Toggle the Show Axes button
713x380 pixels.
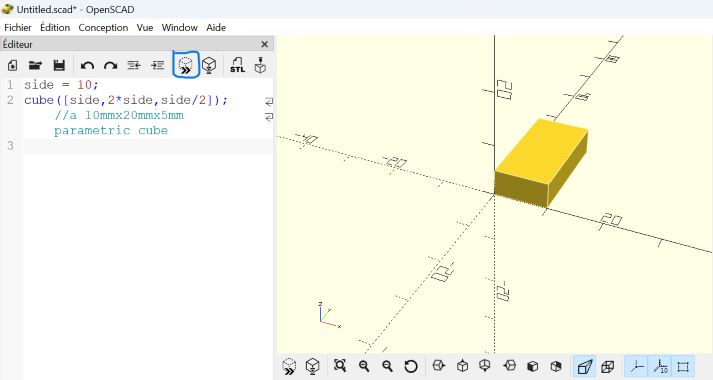pyautogui.click(x=637, y=366)
